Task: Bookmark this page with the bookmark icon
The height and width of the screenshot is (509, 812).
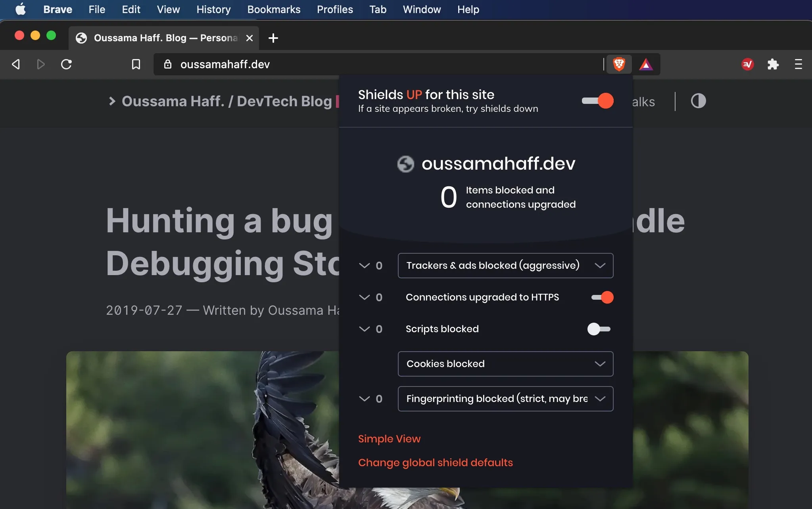Action: coord(136,64)
